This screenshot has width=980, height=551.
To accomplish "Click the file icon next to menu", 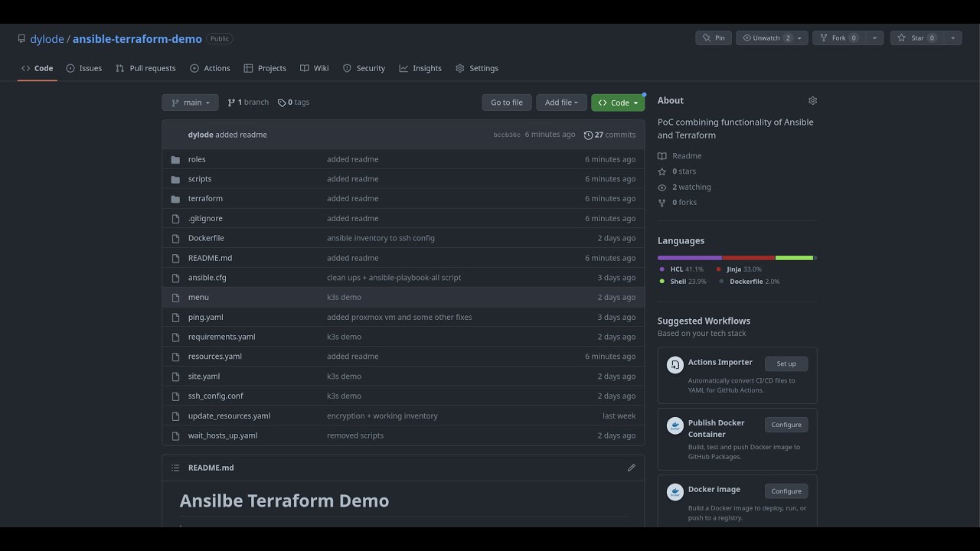I will [x=175, y=298].
